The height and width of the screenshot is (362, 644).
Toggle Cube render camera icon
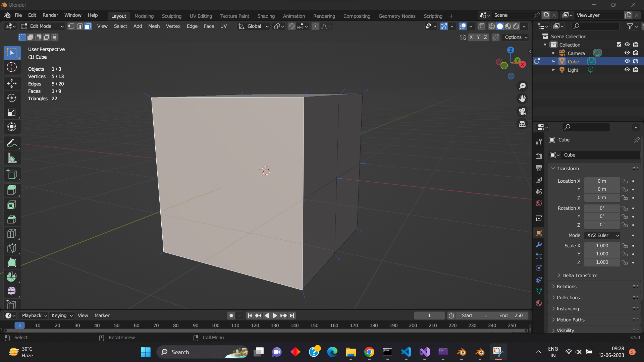[x=636, y=61]
